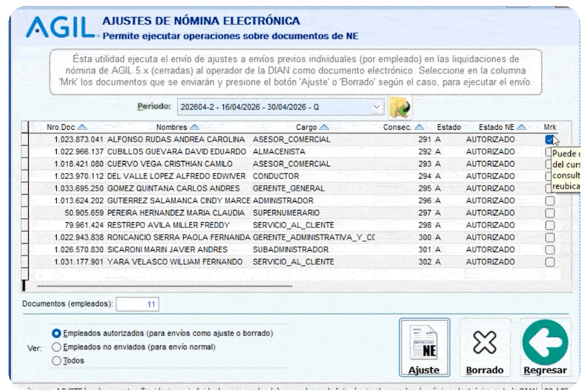The height and width of the screenshot is (392, 588).
Task: Sort by Consec. column arrow
Action: pyautogui.click(x=419, y=127)
